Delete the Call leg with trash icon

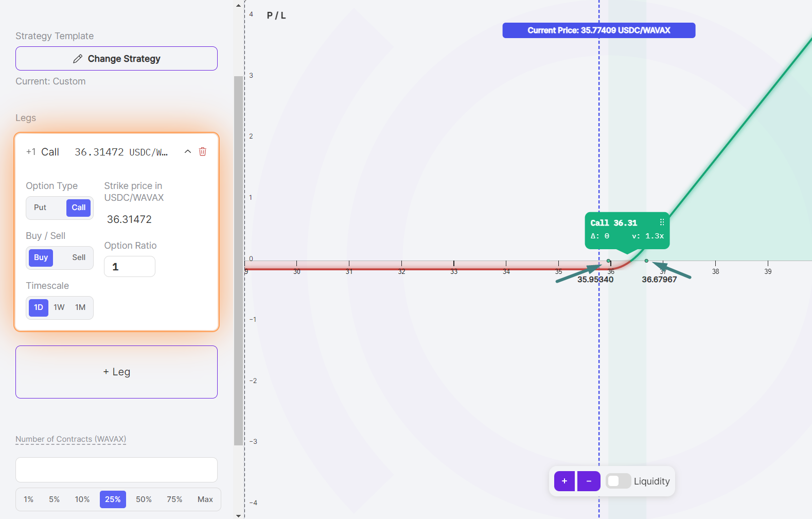[203, 151]
